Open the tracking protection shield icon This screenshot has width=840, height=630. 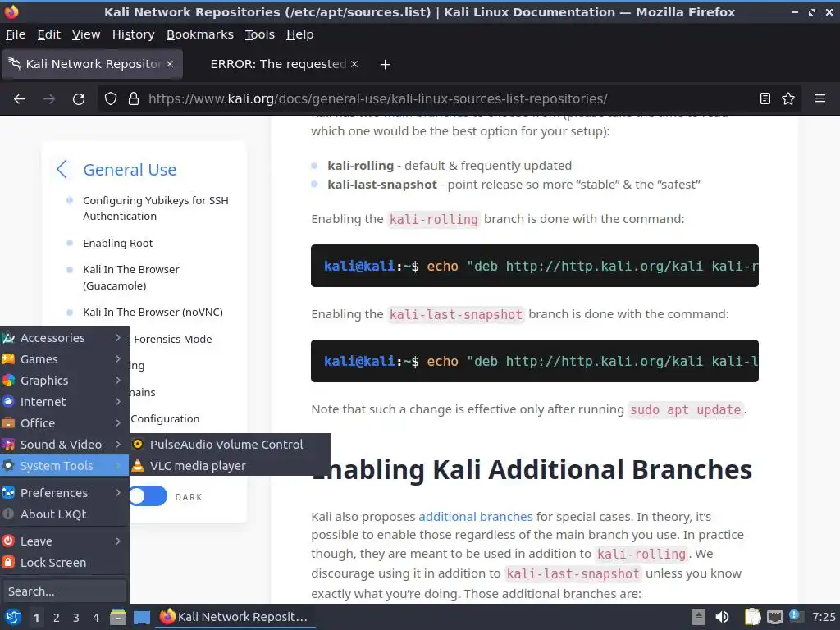click(111, 99)
